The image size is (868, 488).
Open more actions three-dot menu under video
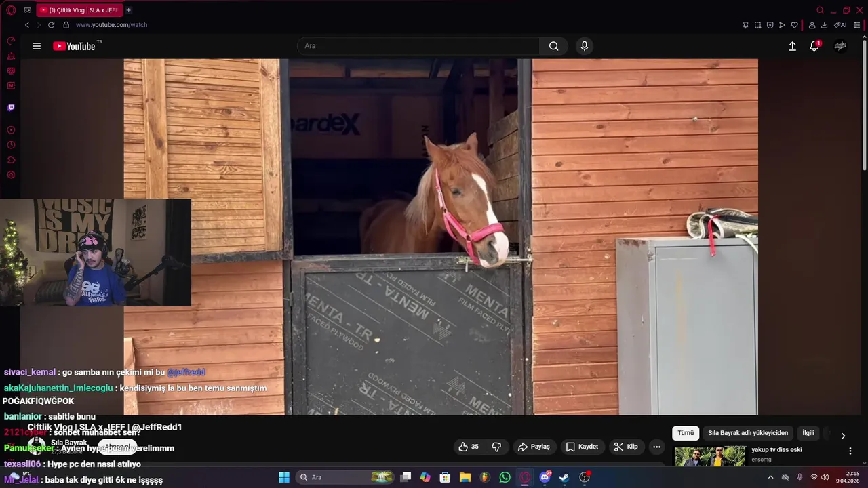point(656,447)
